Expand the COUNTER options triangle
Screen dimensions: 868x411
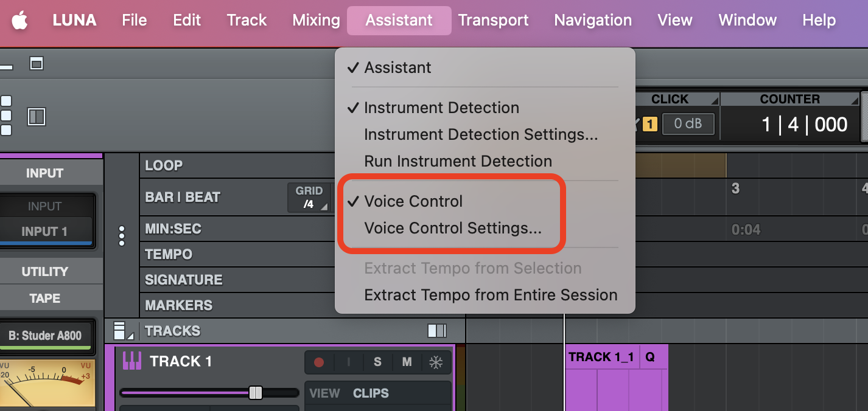coord(855,100)
